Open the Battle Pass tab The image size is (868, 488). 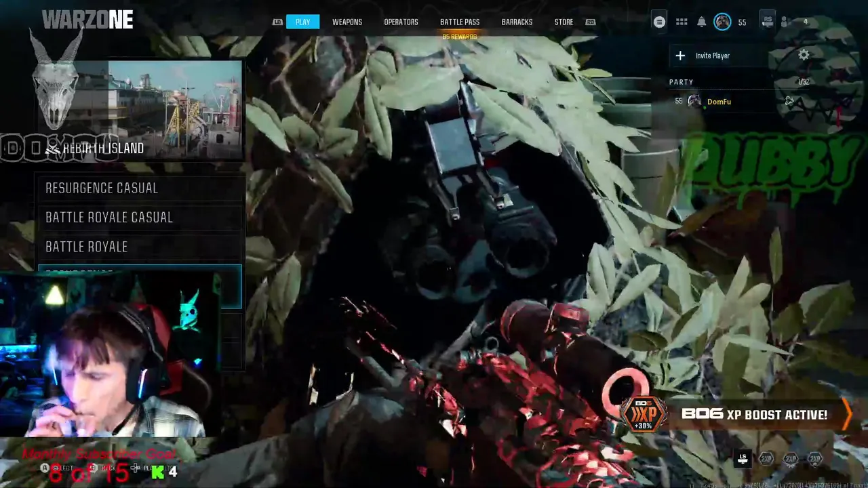(460, 22)
